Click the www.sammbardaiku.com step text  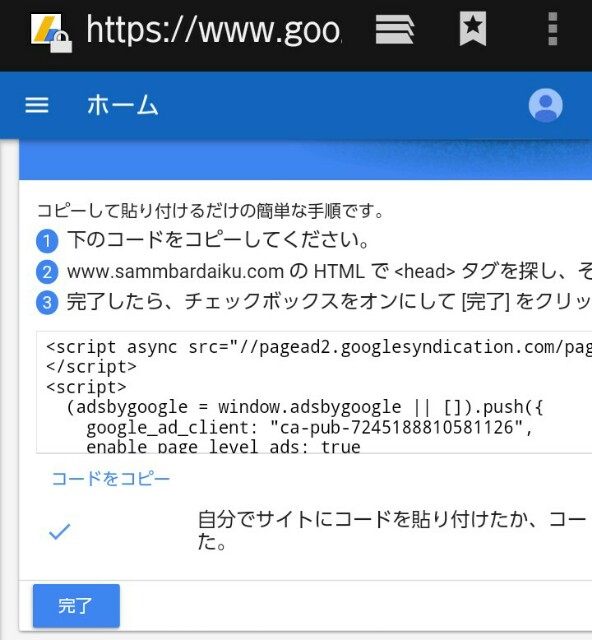point(329,271)
